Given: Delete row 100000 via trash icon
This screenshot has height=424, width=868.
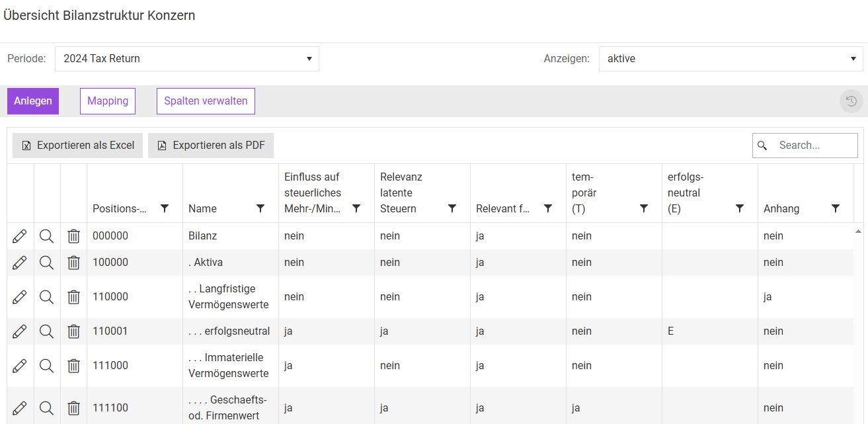Looking at the screenshot, I should (x=74, y=263).
